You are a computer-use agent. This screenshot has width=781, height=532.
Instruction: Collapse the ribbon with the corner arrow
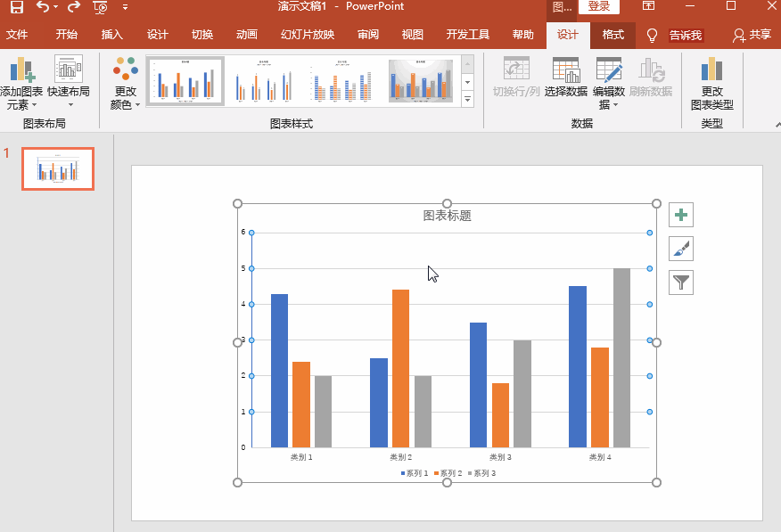click(x=777, y=124)
